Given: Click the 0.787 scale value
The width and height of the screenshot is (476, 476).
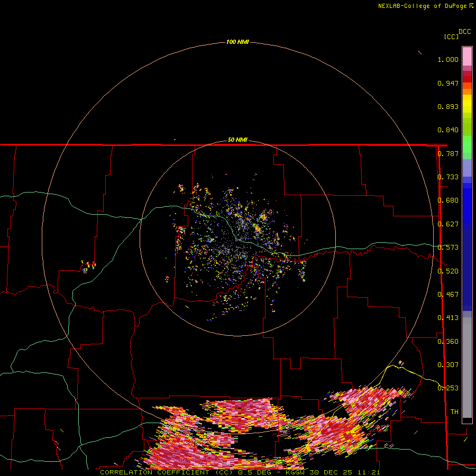Looking at the screenshot, I should click(448, 153).
